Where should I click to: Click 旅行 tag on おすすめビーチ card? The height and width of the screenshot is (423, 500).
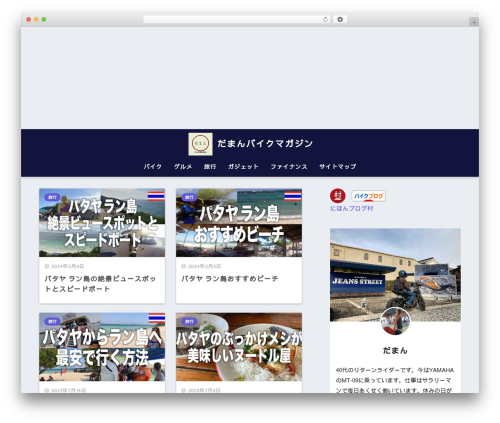pos(189,197)
